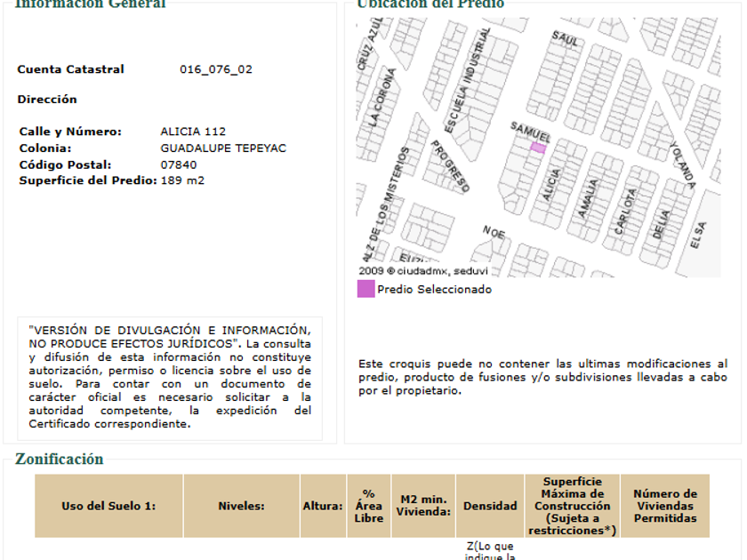The height and width of the screenshot is (560, 747).
Task: Click the NOE street label on map
Action: click(x=494, y=232)
